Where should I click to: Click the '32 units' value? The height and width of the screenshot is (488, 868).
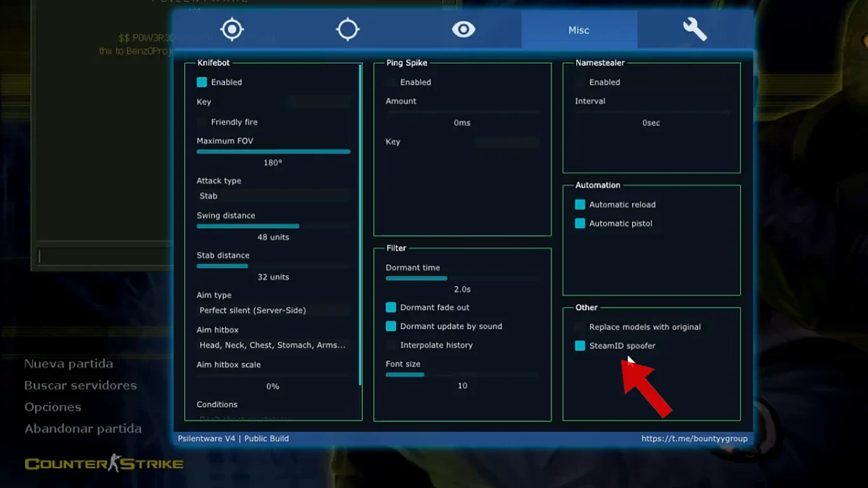[x=273, y=277]
